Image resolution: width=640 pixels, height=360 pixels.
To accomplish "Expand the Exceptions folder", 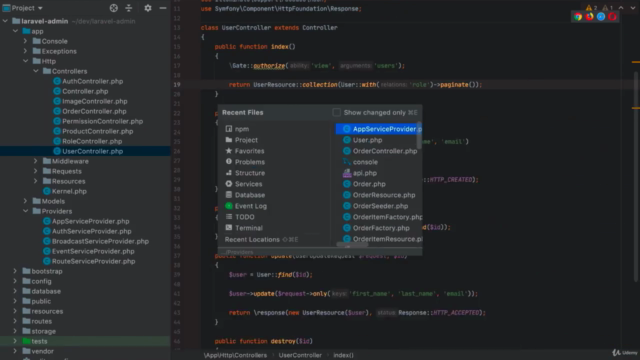I will click(25, 51).
